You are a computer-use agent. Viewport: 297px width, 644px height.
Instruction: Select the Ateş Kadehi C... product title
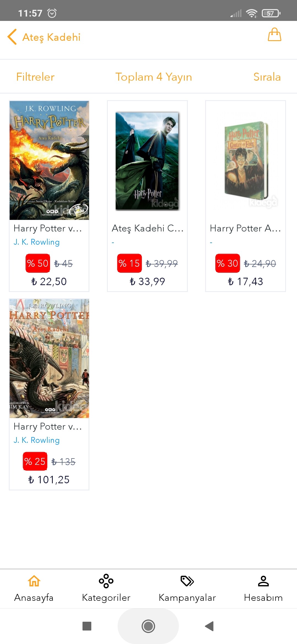click(x=147, y=228)
